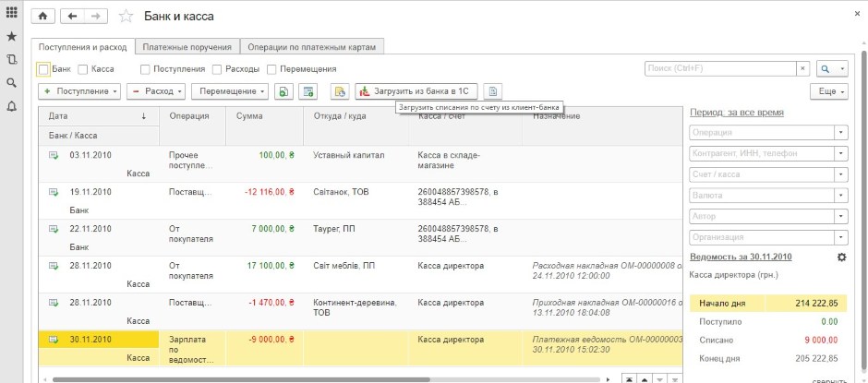
Task: Switch to Поступления и расход tab
Action: 83,47
